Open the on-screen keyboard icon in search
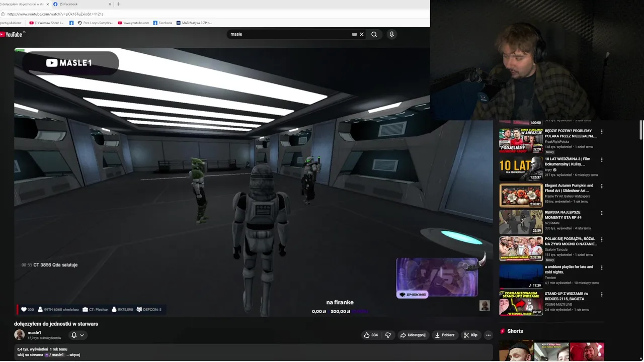Screen dimensions: 644x362 [354, 34]
